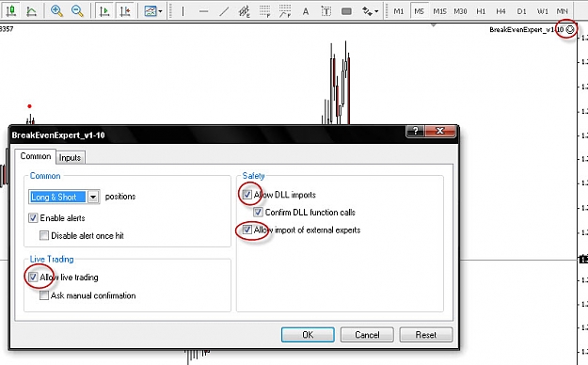This screenshot has width=588, height=365.
Task: Pick the trendline drawing tool
Action: (x=224, y=11)
